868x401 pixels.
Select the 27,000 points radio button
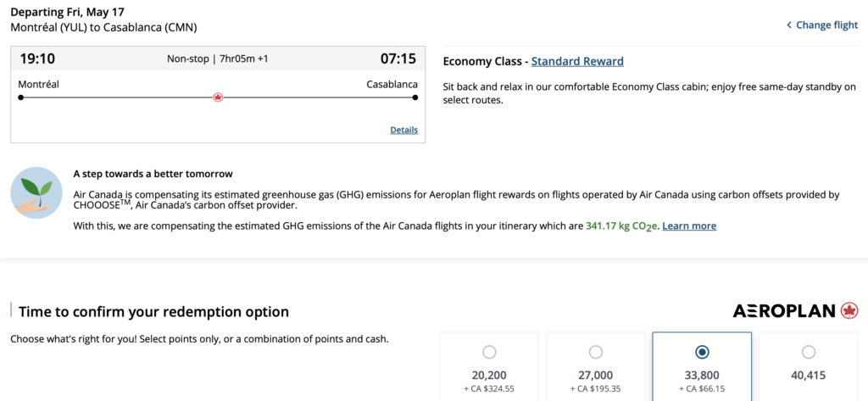pyautogui.click(x=596, y=352)
